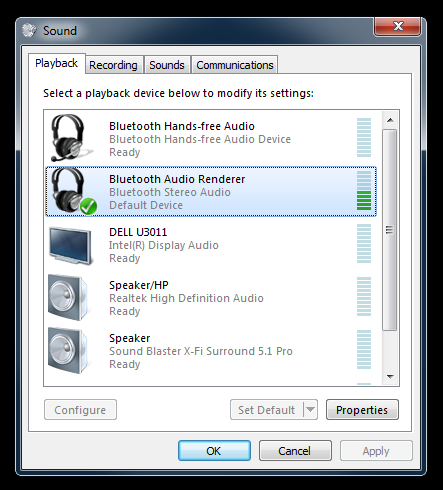Viewport: 443px width, 490px height.
Task: Confirm with the OK button
Action: point(214,451)
